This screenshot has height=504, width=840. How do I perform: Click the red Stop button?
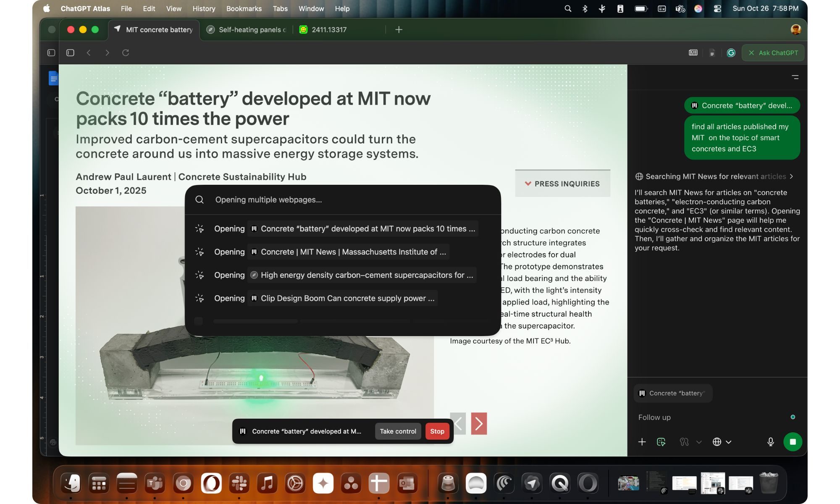tap(437, 431)
